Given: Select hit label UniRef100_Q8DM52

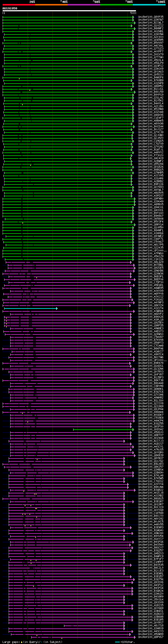Looking at the screenshot, I should click(151, 86).
